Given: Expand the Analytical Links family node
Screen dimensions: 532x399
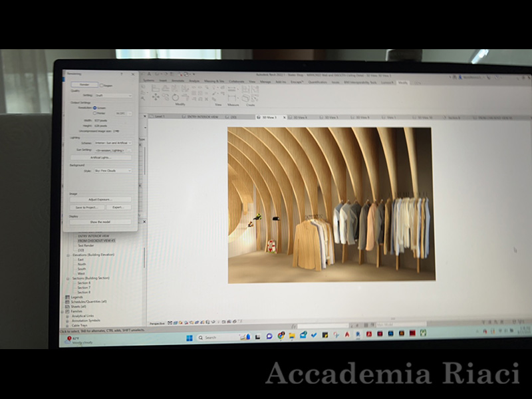Looking at the screenshot, I should (x=67, y=316).
